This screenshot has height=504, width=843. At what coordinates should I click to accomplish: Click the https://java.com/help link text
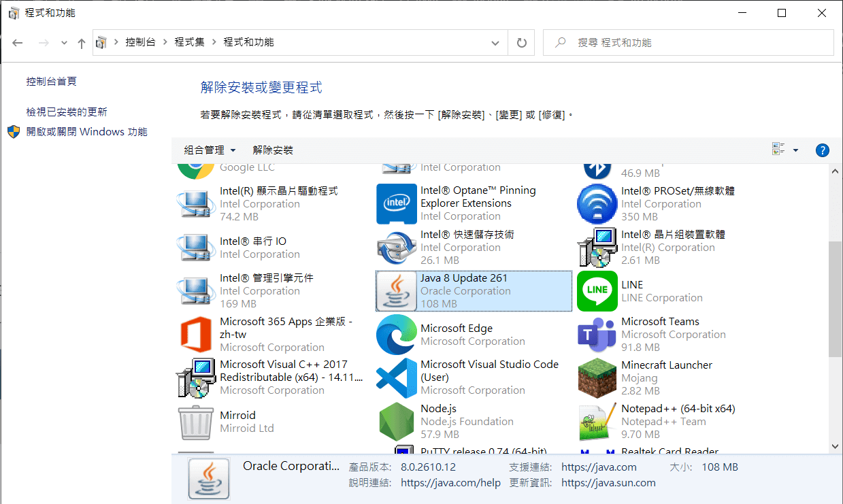tap(450, 483)
